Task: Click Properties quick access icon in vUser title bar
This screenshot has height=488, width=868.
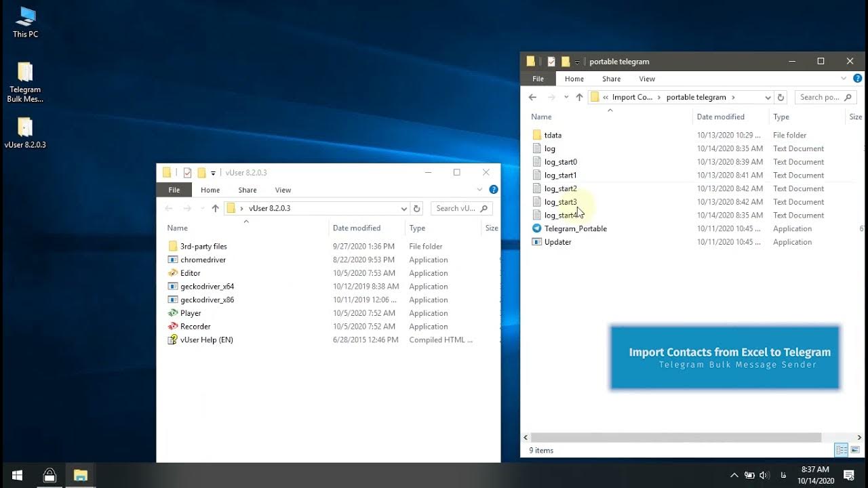Action: pos(188,173)
